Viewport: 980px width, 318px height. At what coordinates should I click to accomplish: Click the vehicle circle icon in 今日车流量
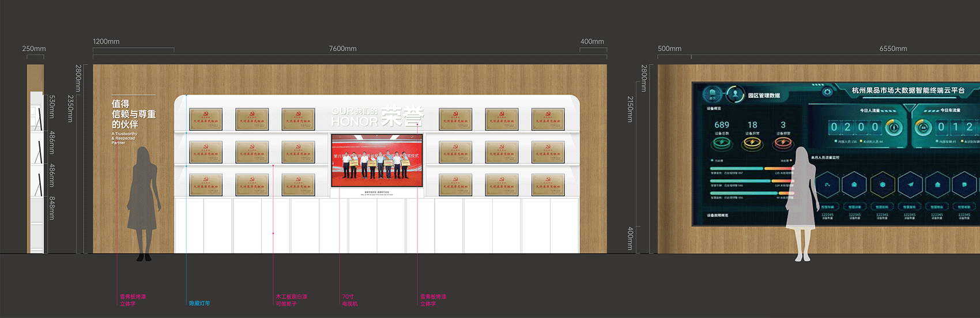point(923,127)
